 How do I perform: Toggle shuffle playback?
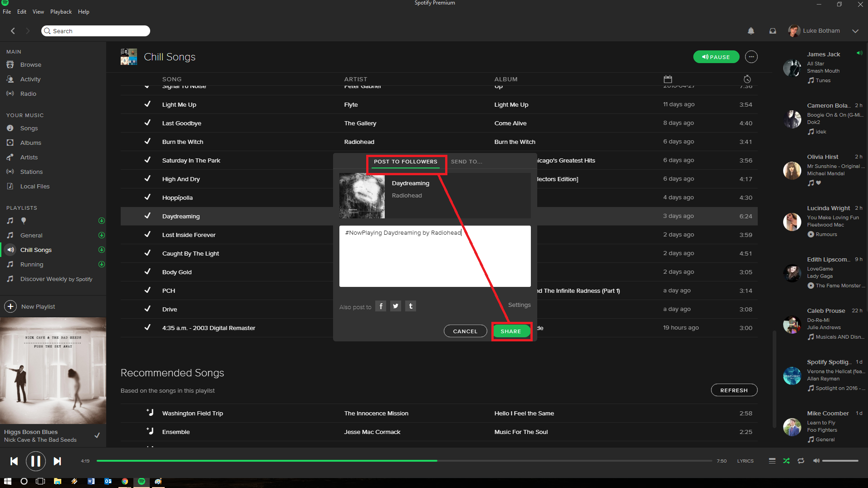[x=786, y=461]
